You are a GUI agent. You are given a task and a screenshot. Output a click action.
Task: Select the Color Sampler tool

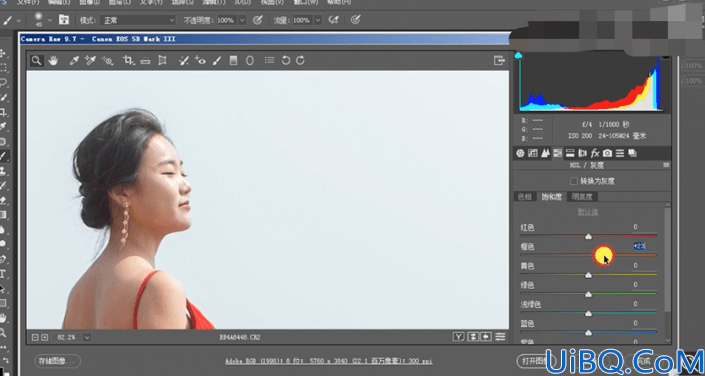click(90, 61)
